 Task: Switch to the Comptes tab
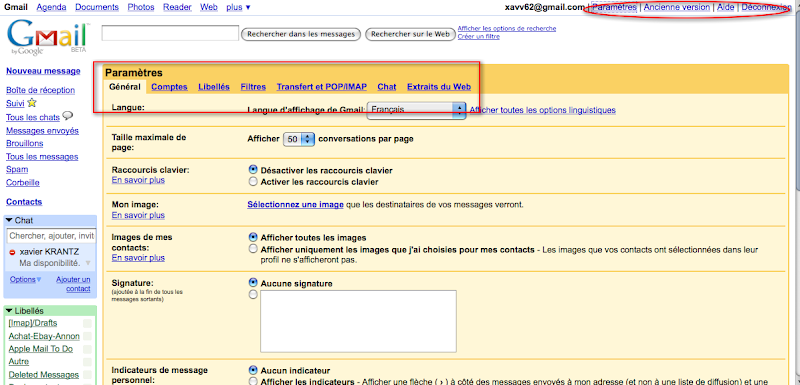[x=169, y=87]
